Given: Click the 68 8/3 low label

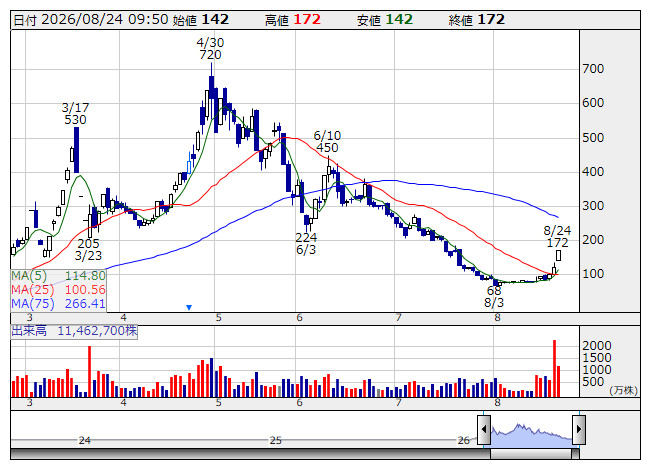Looking at the screenshot, I should click(494, 296).
